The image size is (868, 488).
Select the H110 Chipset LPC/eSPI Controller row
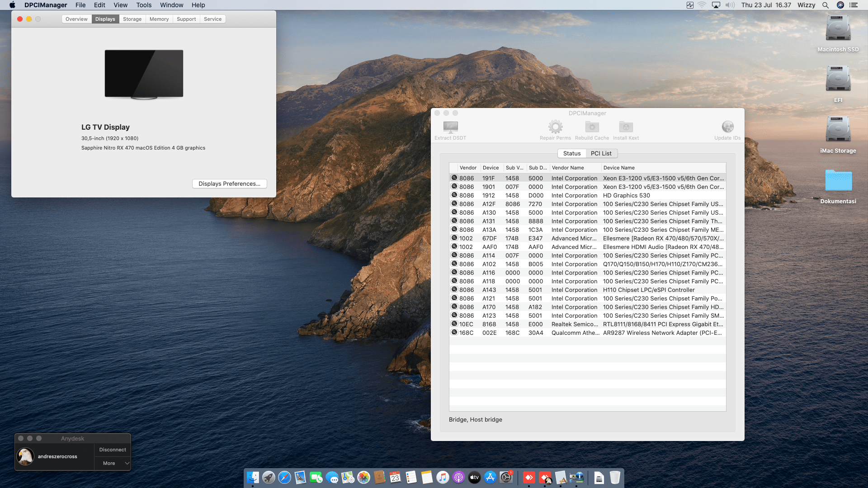coord(588,290)
